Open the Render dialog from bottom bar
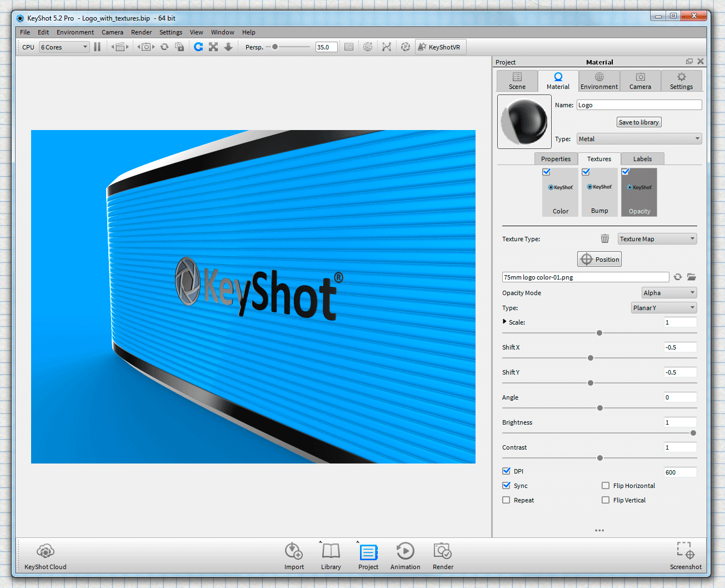Viewport: 725px width, 588px height. pyautogui.click(x=443, y=556)
